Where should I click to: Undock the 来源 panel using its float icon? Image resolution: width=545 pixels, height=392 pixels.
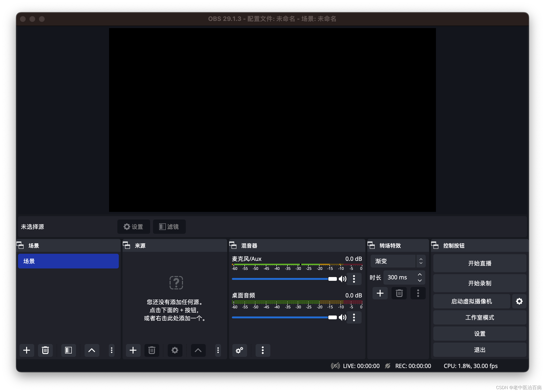click(127, 245)
